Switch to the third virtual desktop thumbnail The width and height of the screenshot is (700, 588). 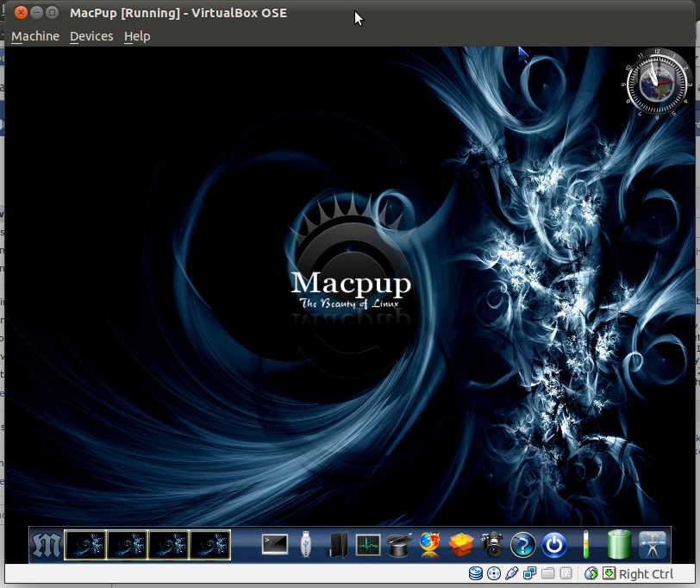(168, 545)
